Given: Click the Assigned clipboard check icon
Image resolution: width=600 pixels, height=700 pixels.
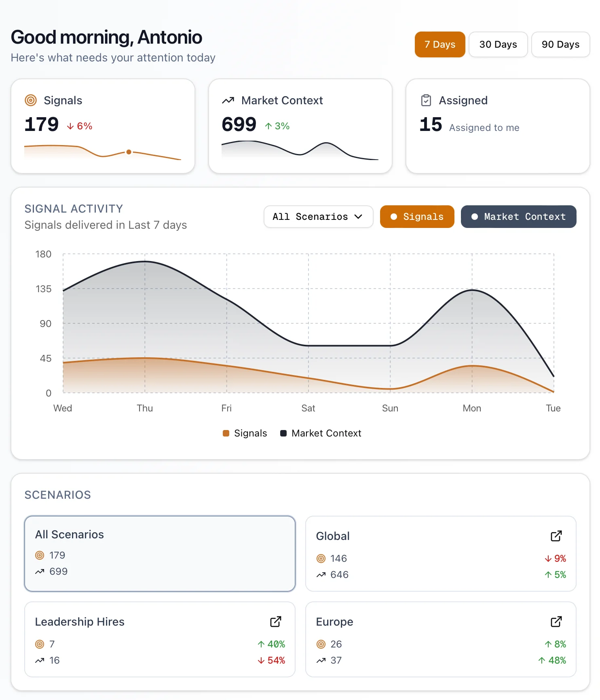Looking at the screenshot, I should [x=426, y=100].
